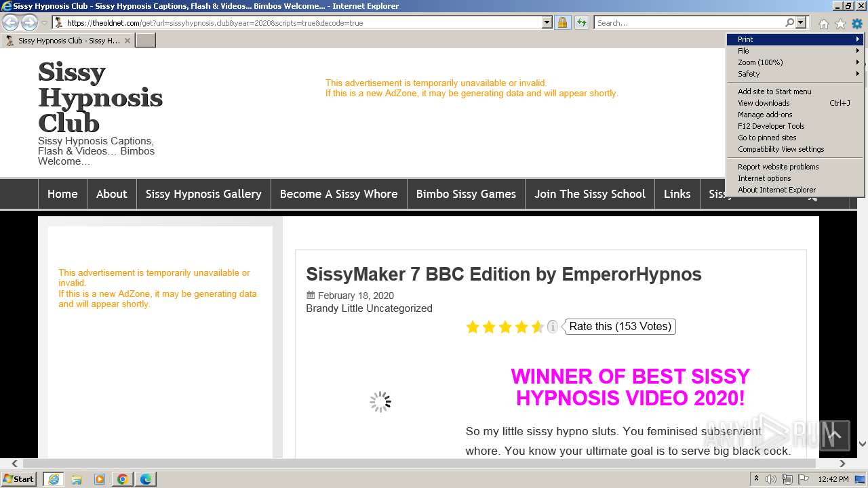Screen dimensions: 868x488
Task: Open the Uncategorized category link
Action: click(x=399, y=308)
